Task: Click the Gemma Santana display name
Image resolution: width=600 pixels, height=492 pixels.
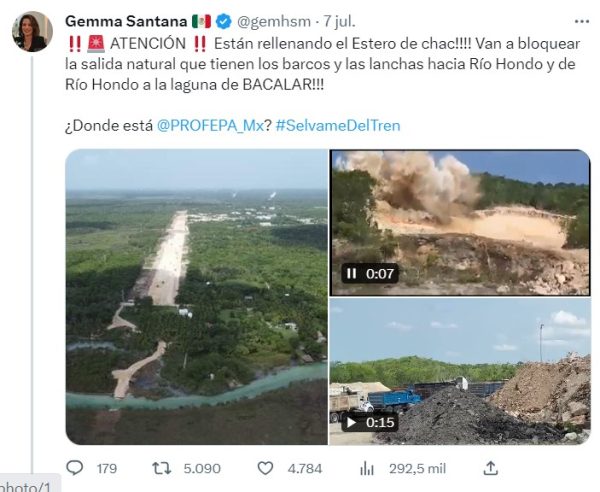Action: (124, 20)
